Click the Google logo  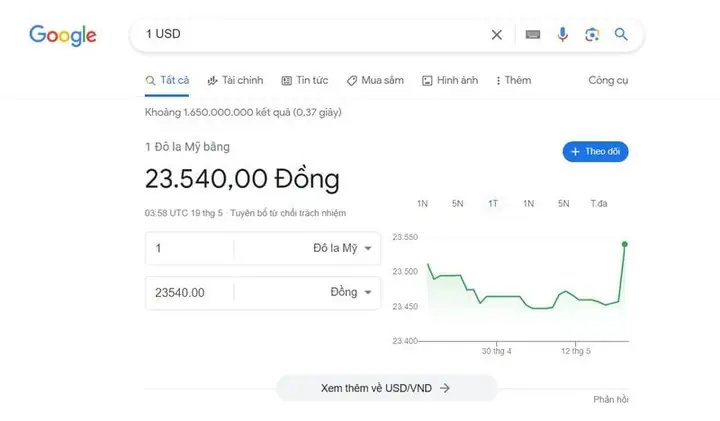63,35
